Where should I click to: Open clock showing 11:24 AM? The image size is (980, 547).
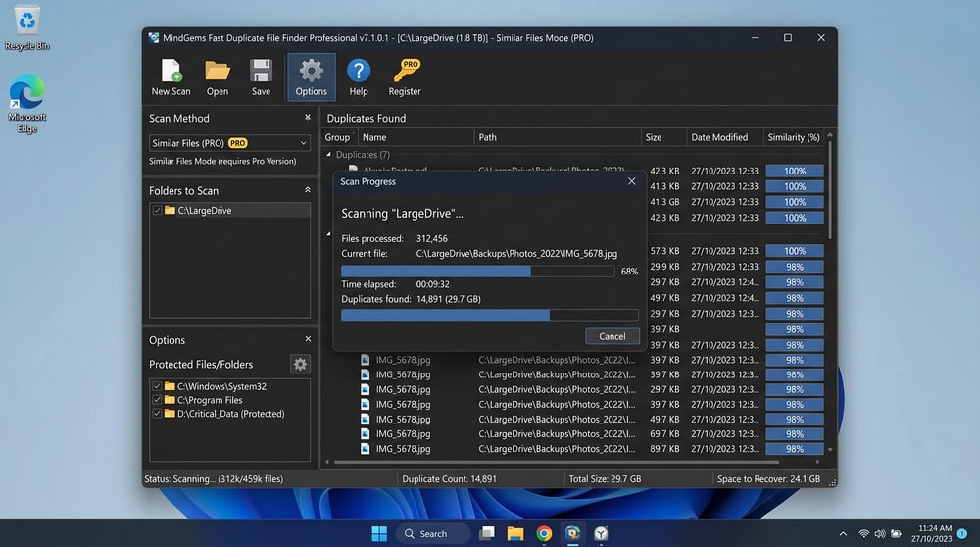(931, 533)
